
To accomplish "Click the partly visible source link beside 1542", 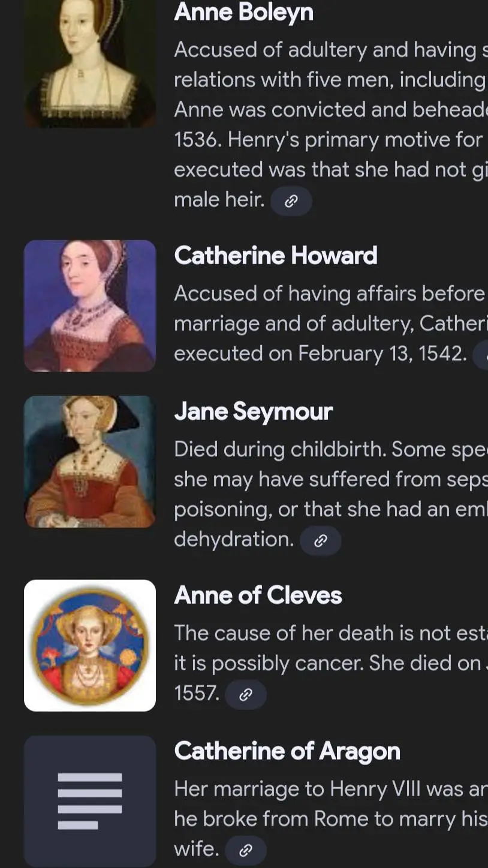I will click(x=481, y=355).
